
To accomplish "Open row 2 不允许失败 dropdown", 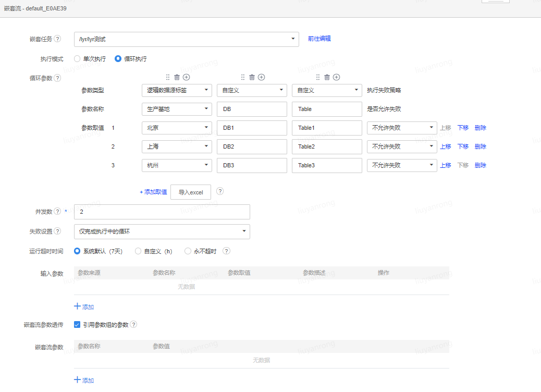I will pyautogui.click(x=402, y=146).
